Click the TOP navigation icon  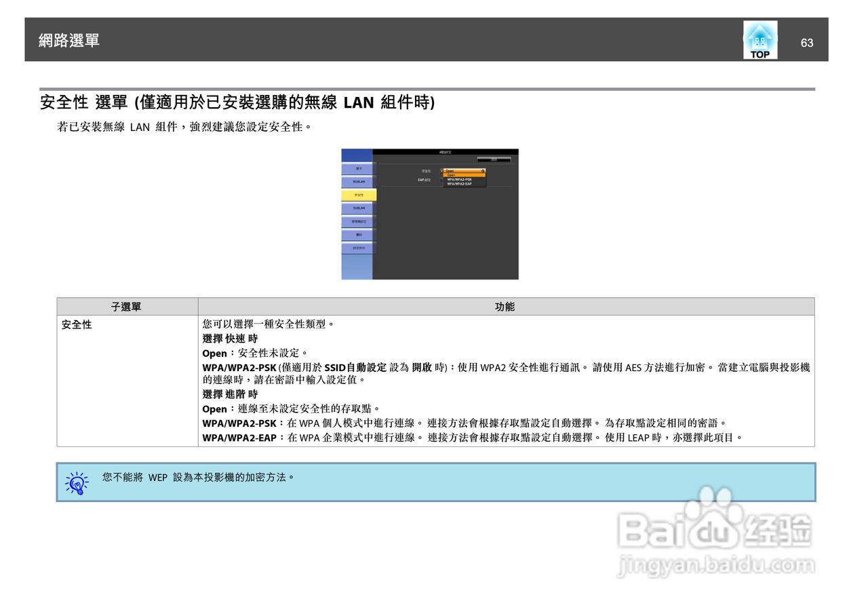[759, 41]
